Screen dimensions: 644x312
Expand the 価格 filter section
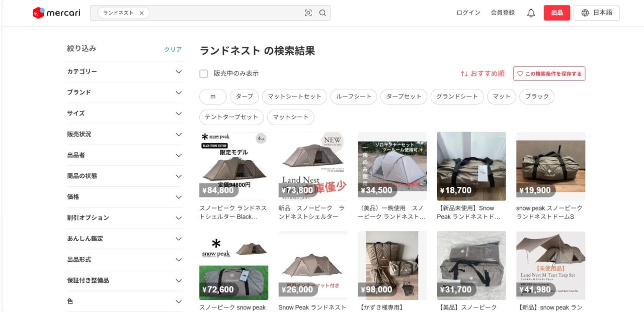[125, 197]
